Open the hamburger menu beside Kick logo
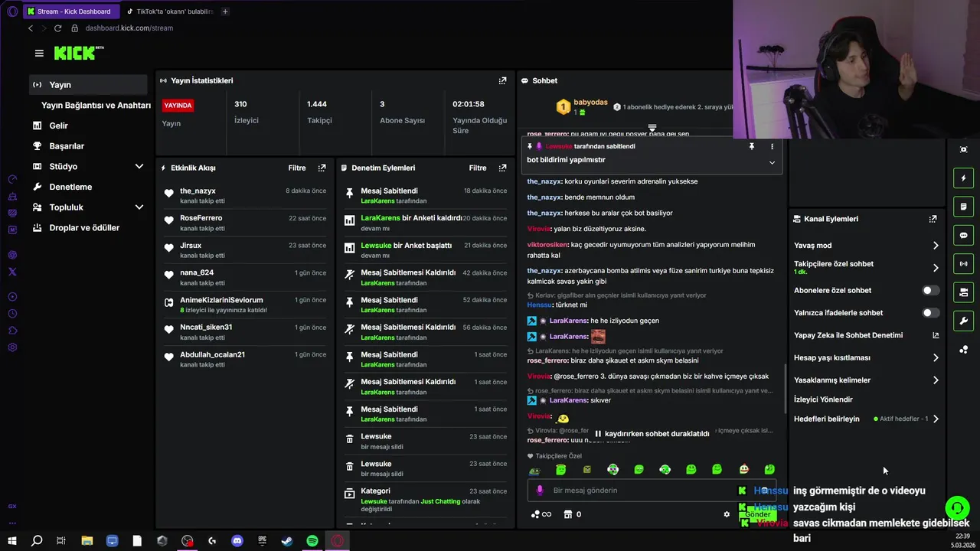The height and width of the screenshot is (551, 980). point(39,53)
